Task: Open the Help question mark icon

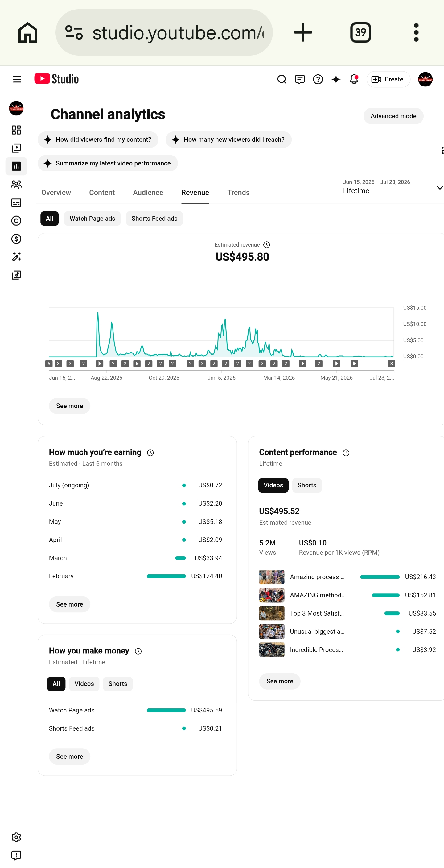Action: (318, 79)
